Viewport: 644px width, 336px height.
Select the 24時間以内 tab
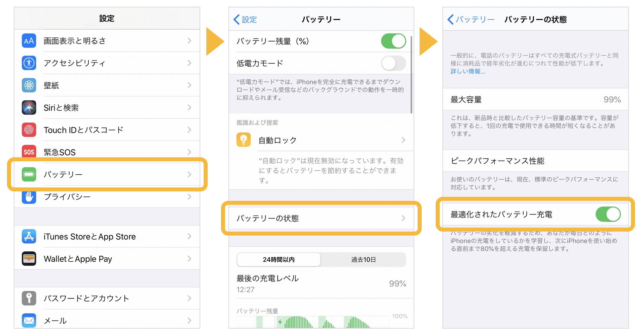[279, 260]
